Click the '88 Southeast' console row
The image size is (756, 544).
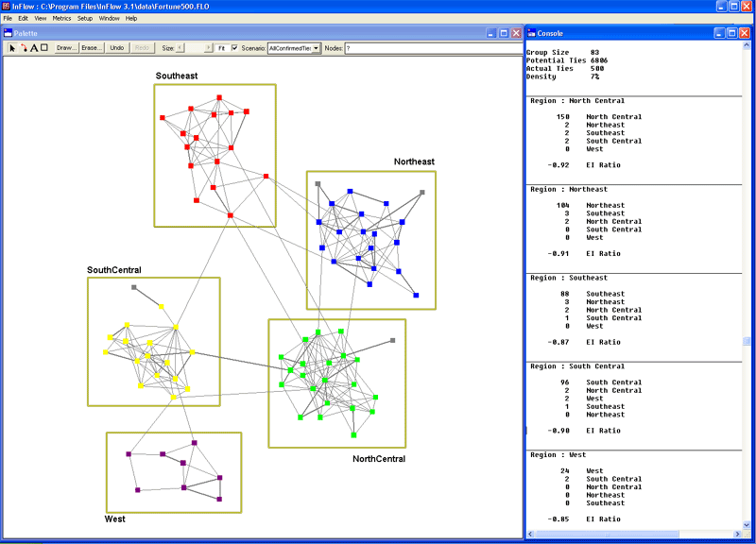[593, 294]
